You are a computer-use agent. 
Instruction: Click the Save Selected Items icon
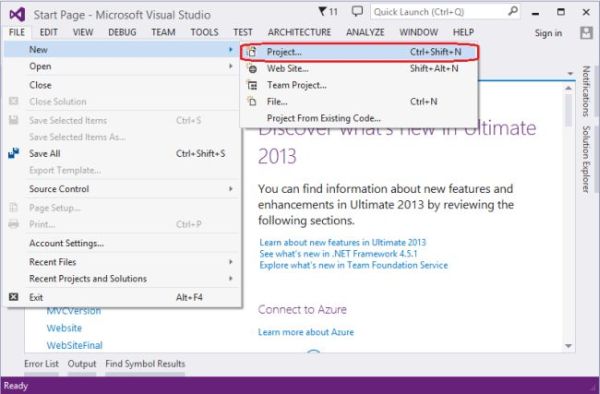(x=13, y=120)
